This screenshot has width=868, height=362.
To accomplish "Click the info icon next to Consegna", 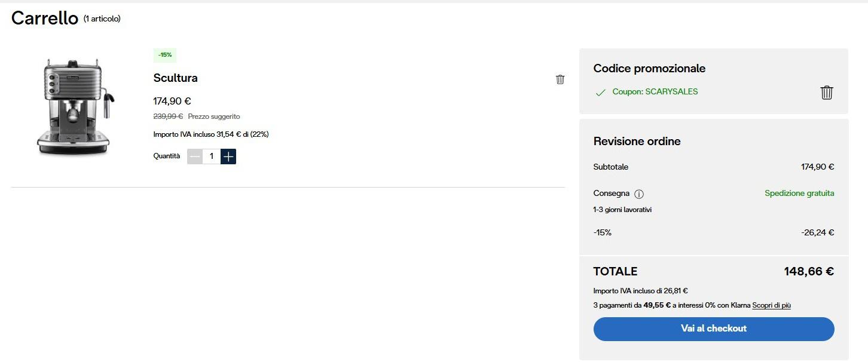I will [x=638, y=194].
